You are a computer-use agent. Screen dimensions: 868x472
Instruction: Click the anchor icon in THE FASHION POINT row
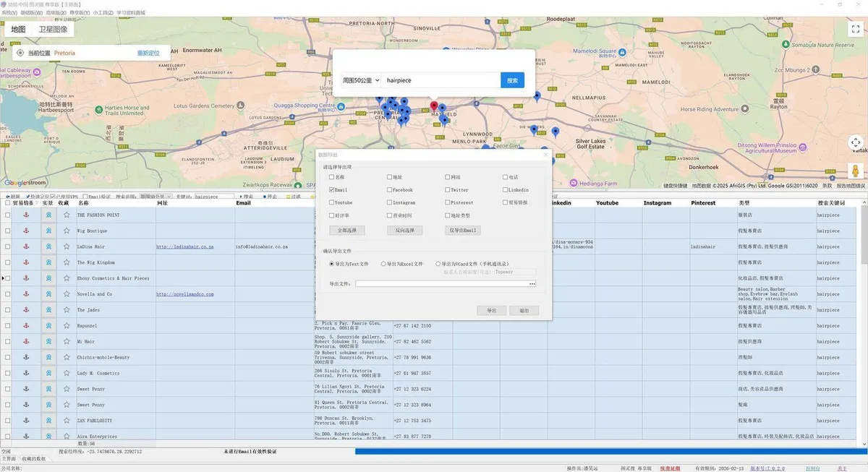(26, 215)
